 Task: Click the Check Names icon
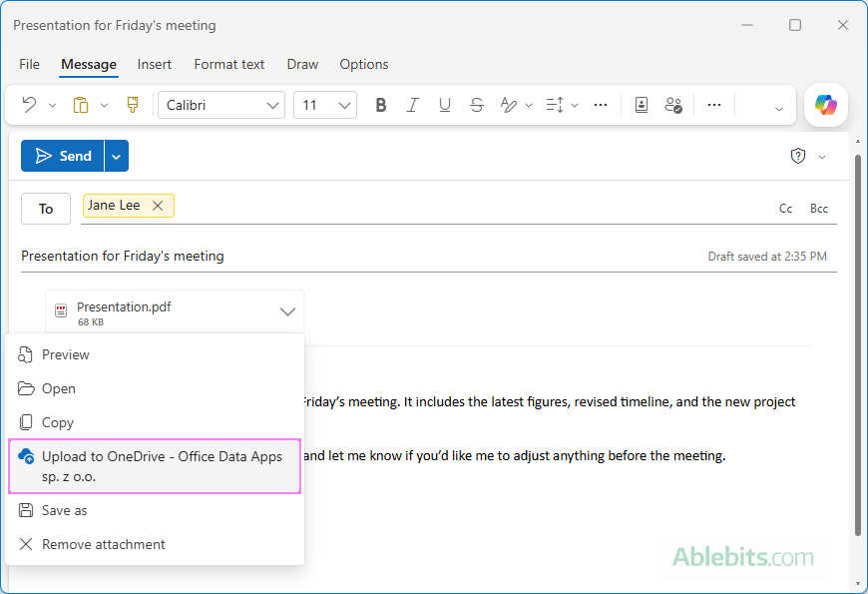(673, 105)
